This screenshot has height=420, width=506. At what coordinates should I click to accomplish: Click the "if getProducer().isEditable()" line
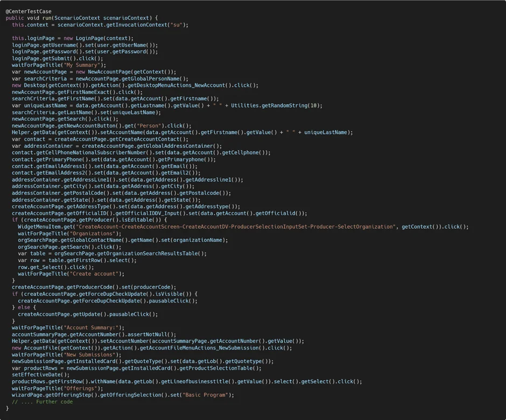(x=89, y=220)
